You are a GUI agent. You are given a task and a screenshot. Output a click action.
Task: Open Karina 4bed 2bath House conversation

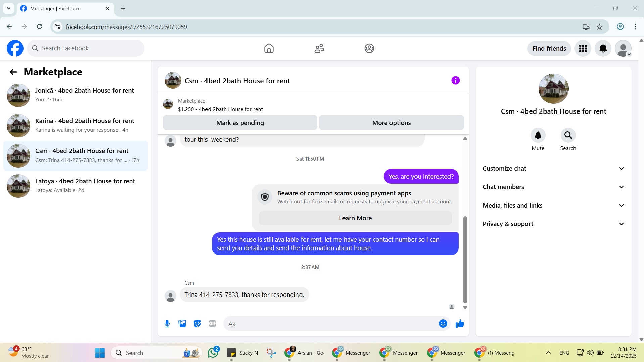[76, 126]
